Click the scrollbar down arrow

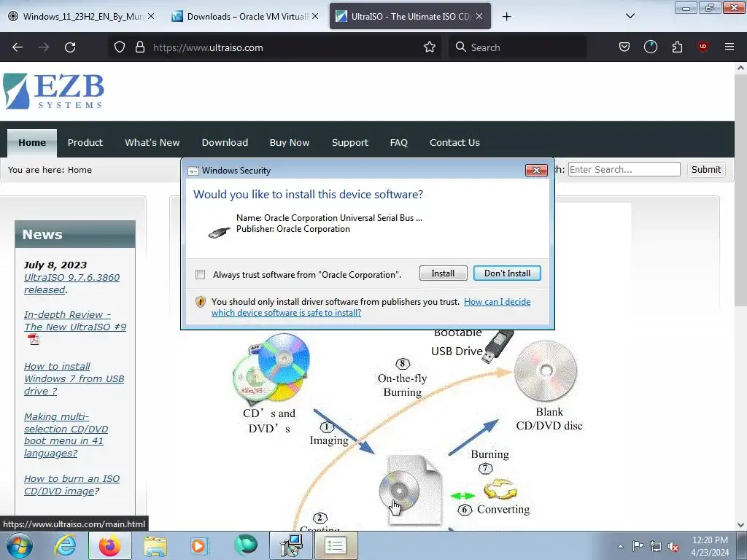click(x=740, y=524)
